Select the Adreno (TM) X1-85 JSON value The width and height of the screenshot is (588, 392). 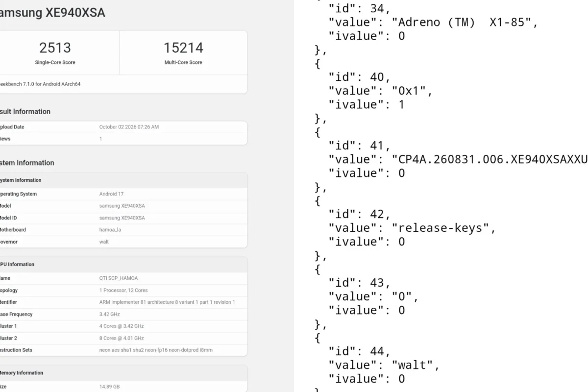[465, 23]
